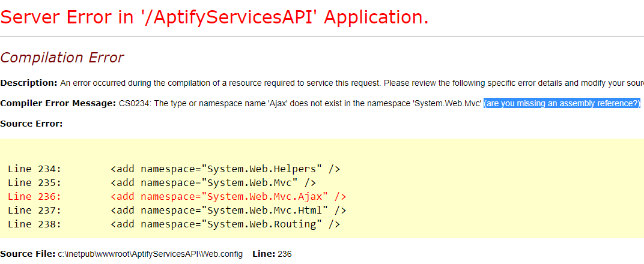This screenshot has height=264, width=644.
Task: Click the line number 236 after 'Line:'
Action: pyautogui.click(x=284, y=254)
